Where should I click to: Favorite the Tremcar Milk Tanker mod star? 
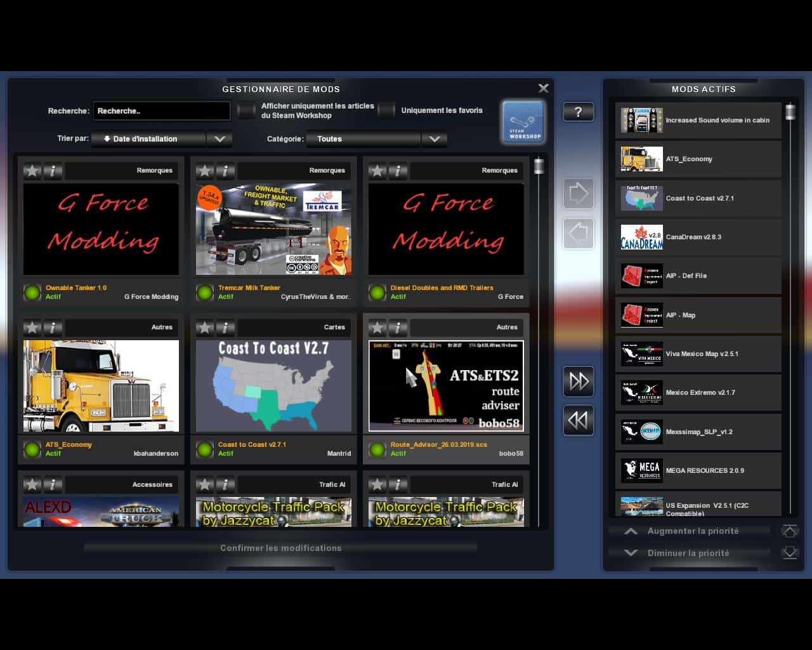(x=204, y=170)
